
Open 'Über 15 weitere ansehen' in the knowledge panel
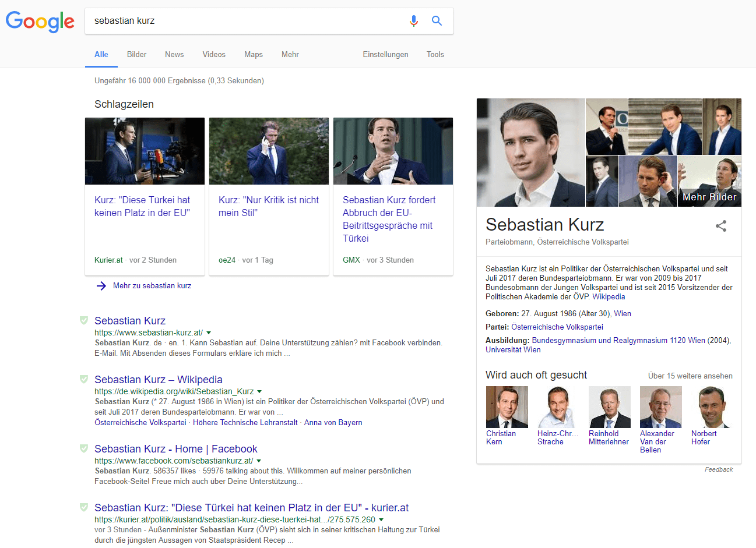690,376
